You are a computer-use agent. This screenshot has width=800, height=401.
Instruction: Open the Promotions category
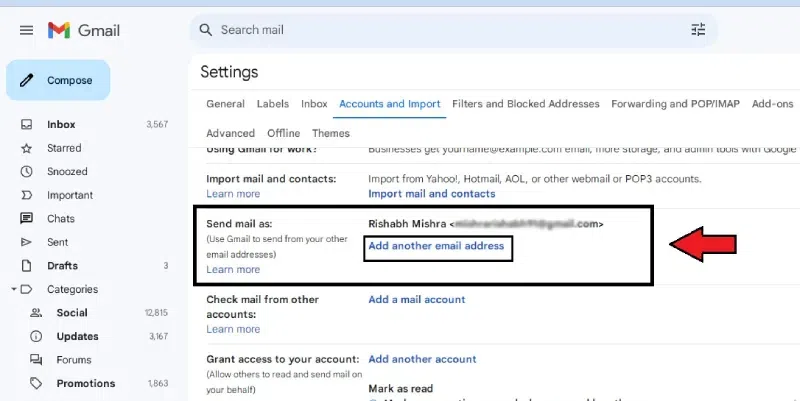pyautogui.click(x=85, y=383)
